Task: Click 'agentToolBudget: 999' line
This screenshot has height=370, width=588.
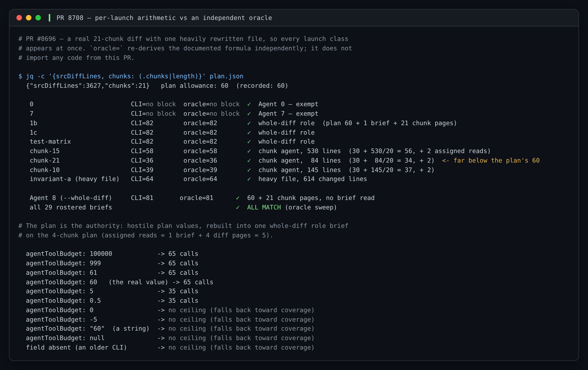Action: tap(112, 263)
